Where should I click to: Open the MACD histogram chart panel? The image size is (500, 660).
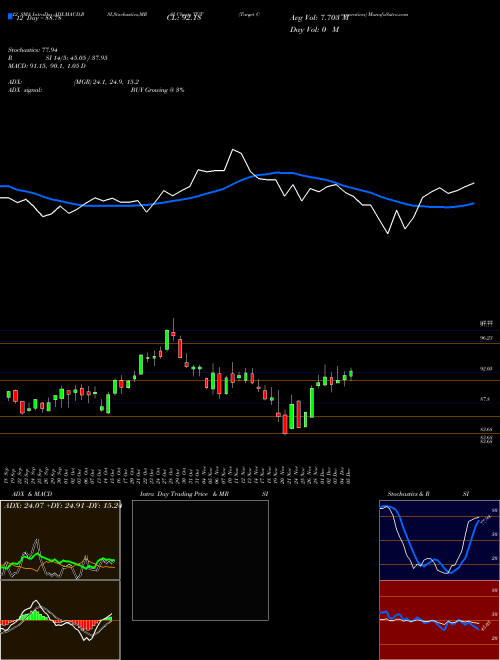point(60,620)
